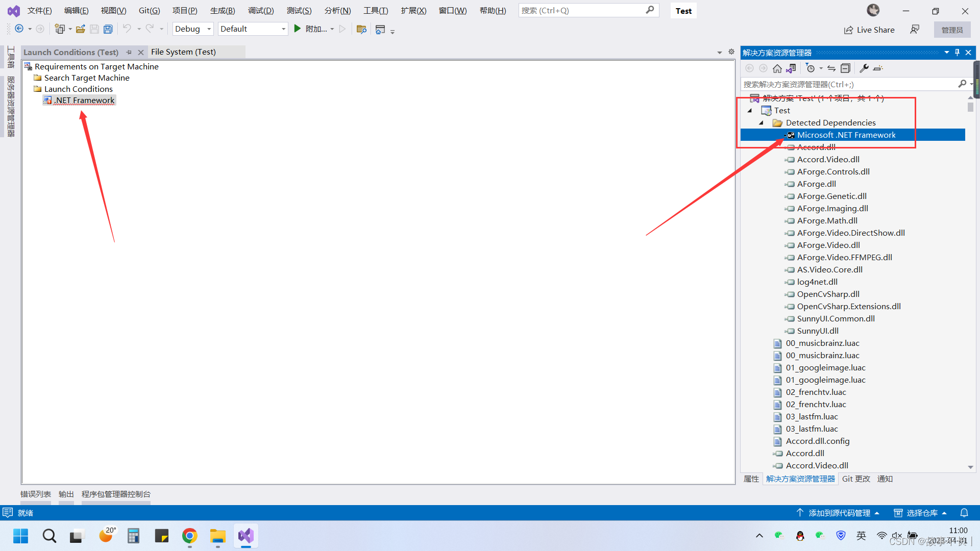Select OpenCvSharp.Extensions.dll in the tree

click(849, 307)
